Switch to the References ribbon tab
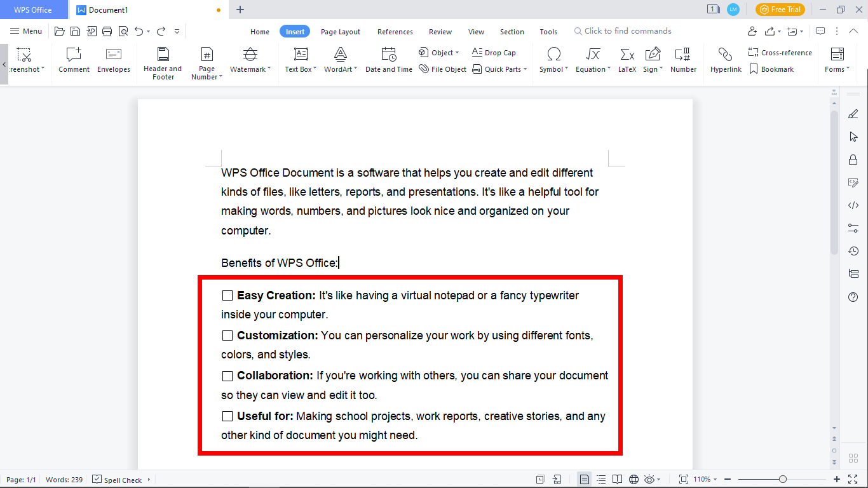 pos(395,31)
